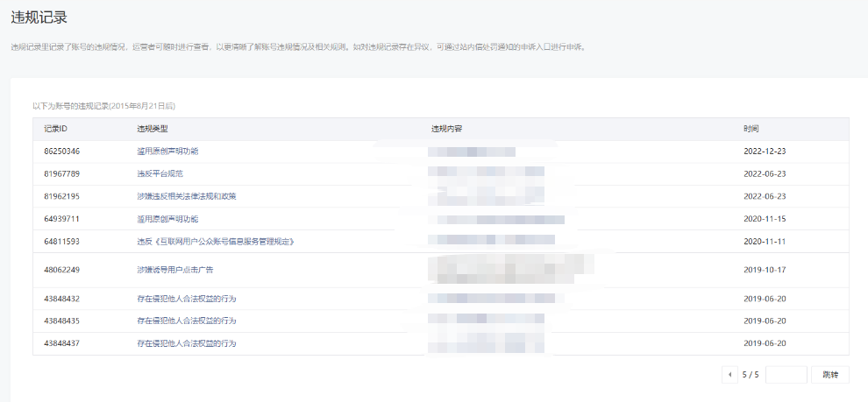
Task: Click the 5 / 5 page indicator
Action: (751, 375)
